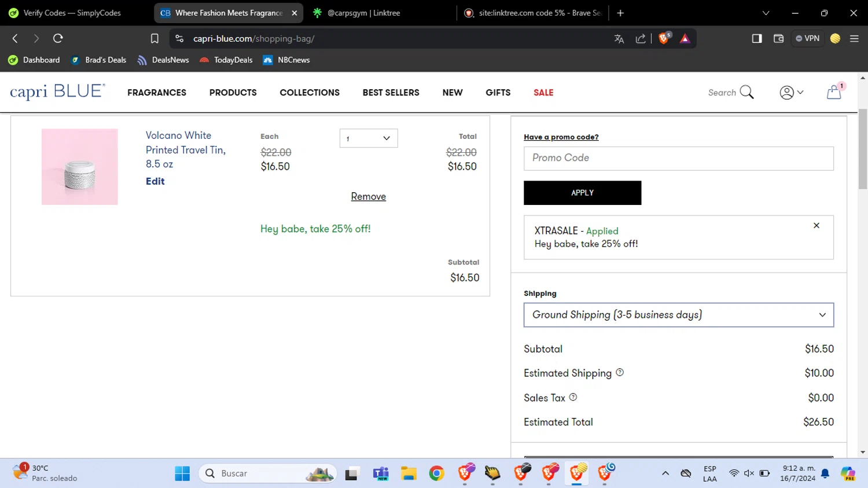Open the shopping bag icon

point(834,92)
